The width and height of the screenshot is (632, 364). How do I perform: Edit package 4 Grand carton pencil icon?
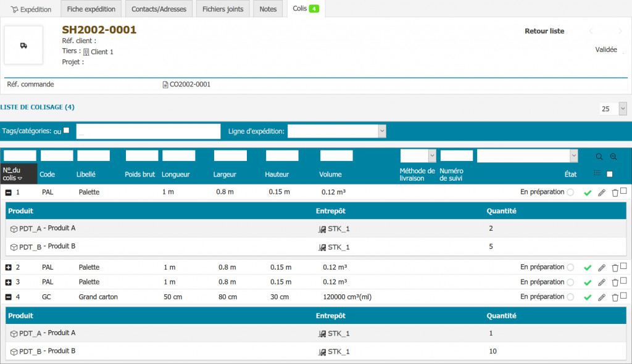tap(602, 297)
